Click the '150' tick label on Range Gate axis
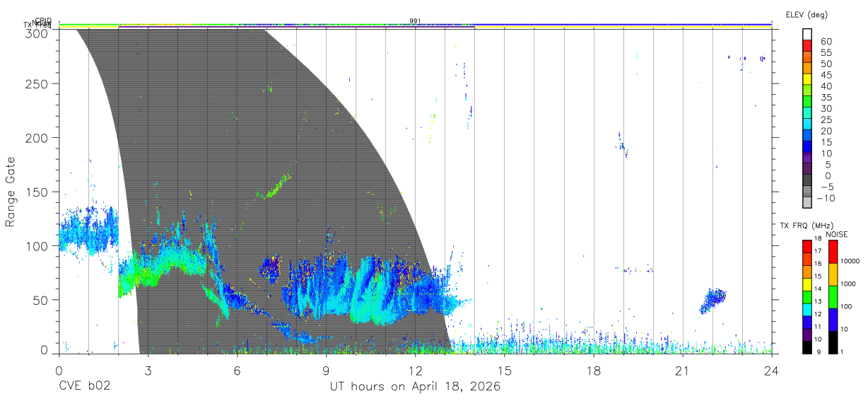The height and width of the screenshot is (401, 868). 37,192
